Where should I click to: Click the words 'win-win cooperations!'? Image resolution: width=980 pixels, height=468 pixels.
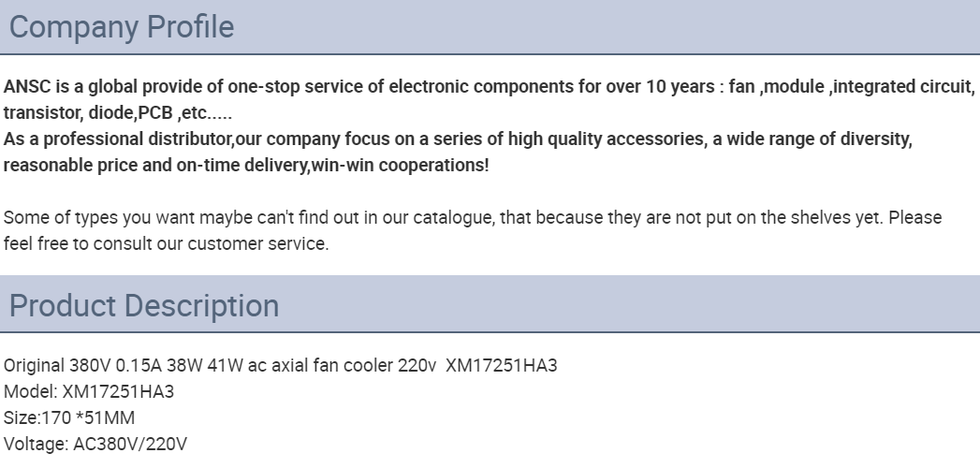[400, 166]
